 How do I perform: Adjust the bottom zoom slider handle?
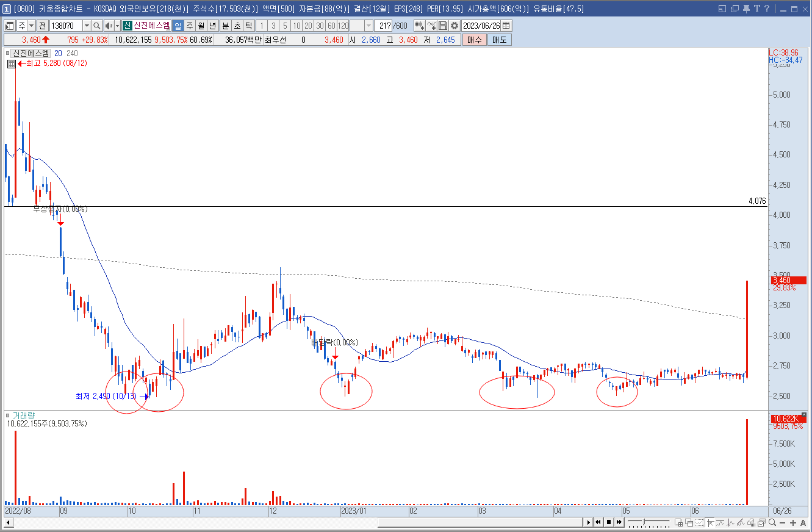tap(644, 522)
